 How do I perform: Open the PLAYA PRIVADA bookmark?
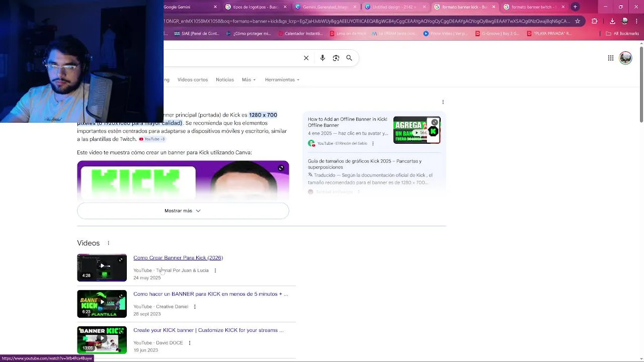(x=549, y=34)
